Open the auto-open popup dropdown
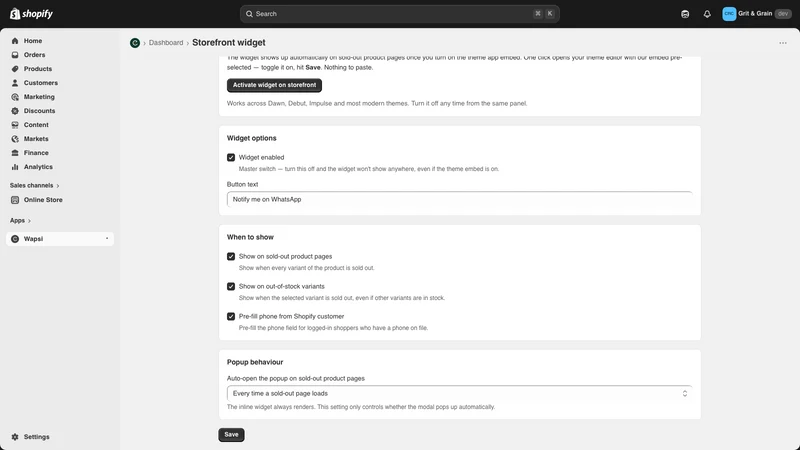The width and height of the screenshot is (800, 450). point(460,393)
